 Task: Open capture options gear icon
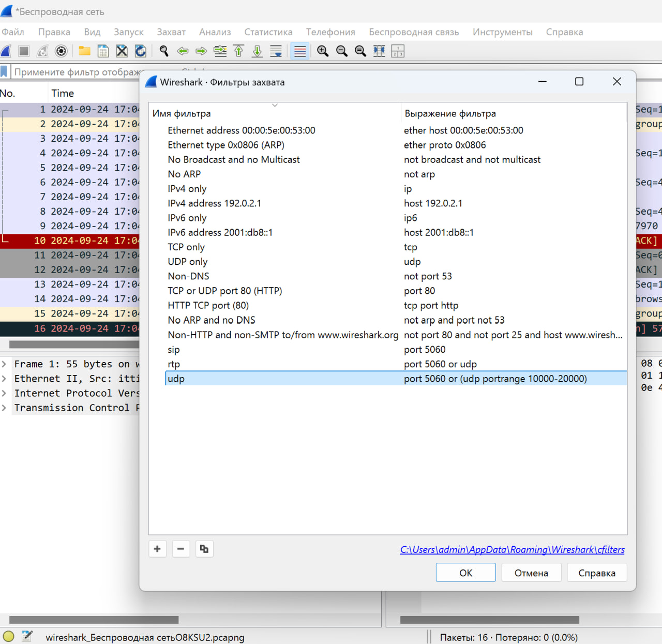[61, 51]
